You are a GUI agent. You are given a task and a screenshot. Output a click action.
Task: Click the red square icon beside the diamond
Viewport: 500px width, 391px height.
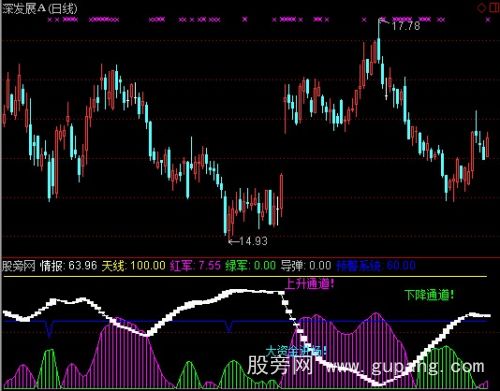click(495, 8)
